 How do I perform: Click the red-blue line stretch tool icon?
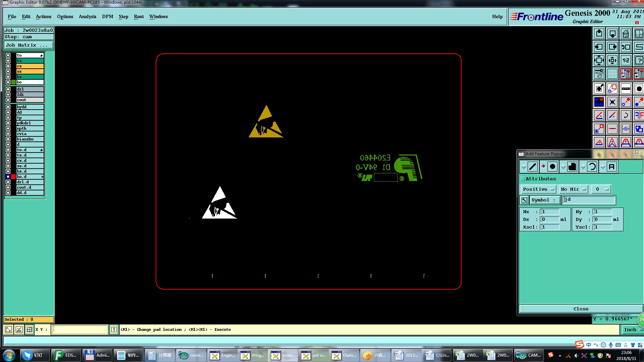612,129
